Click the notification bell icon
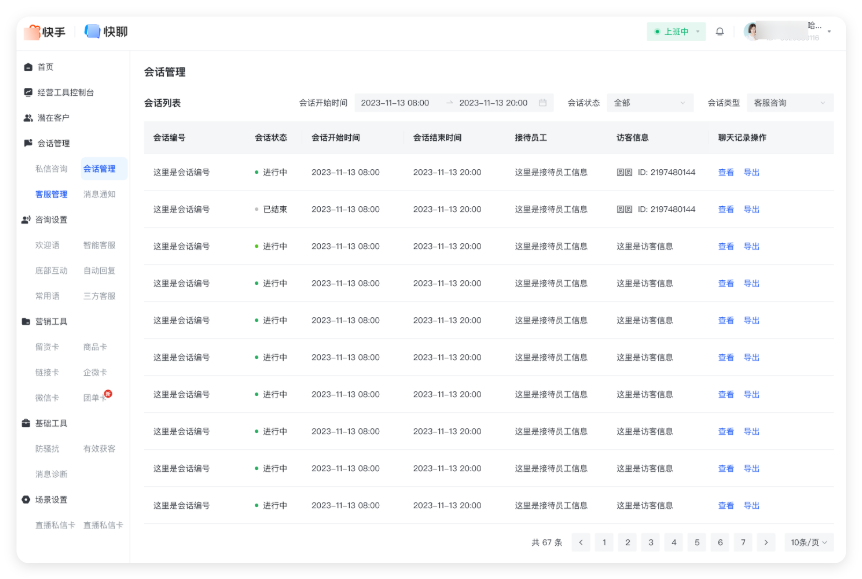 pyautogui.click(x=719, y=31)
